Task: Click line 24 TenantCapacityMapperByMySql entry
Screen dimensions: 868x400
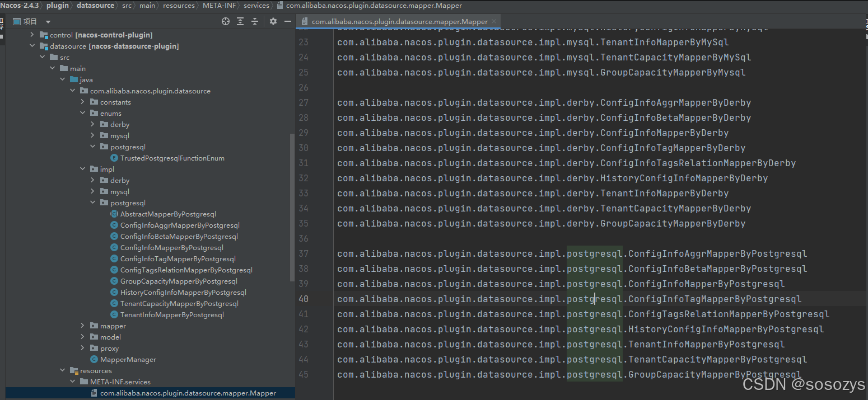Action: 544,57
